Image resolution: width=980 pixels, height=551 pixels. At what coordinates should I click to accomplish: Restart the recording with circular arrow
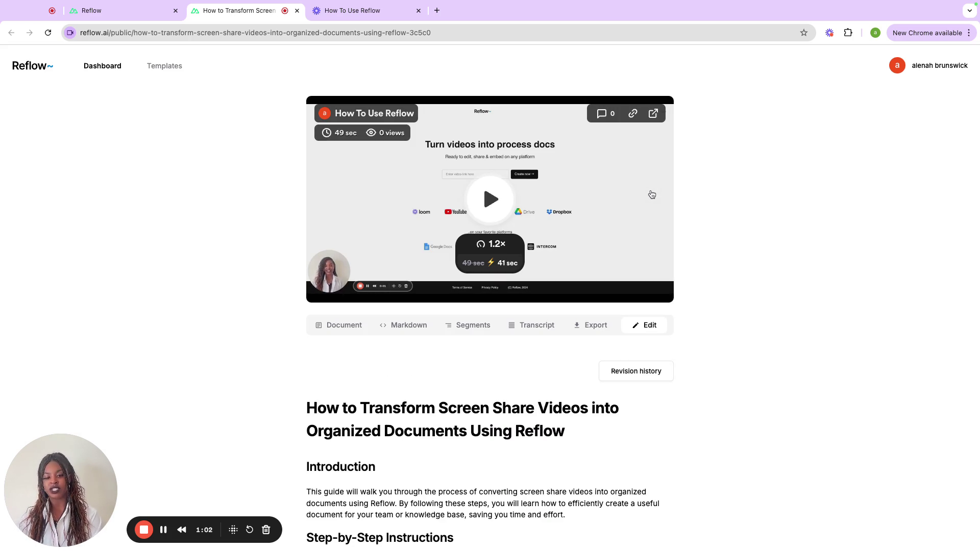click(x=250, y=530)
